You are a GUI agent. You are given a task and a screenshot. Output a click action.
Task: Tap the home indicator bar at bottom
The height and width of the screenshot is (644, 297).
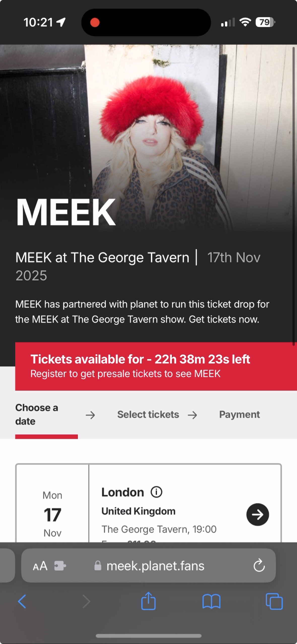pos(148,636)
